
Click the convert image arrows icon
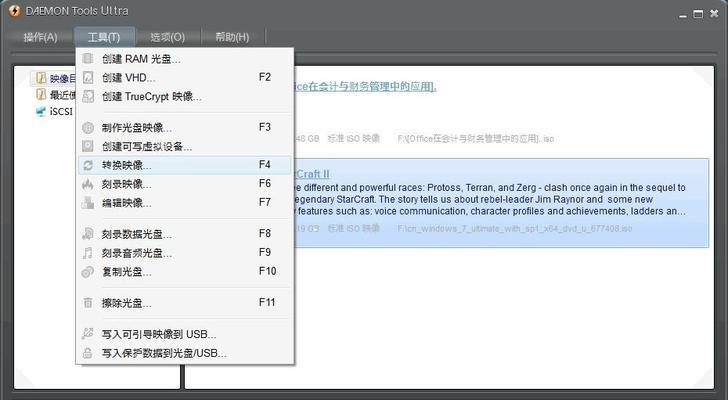tap(88, 165)
